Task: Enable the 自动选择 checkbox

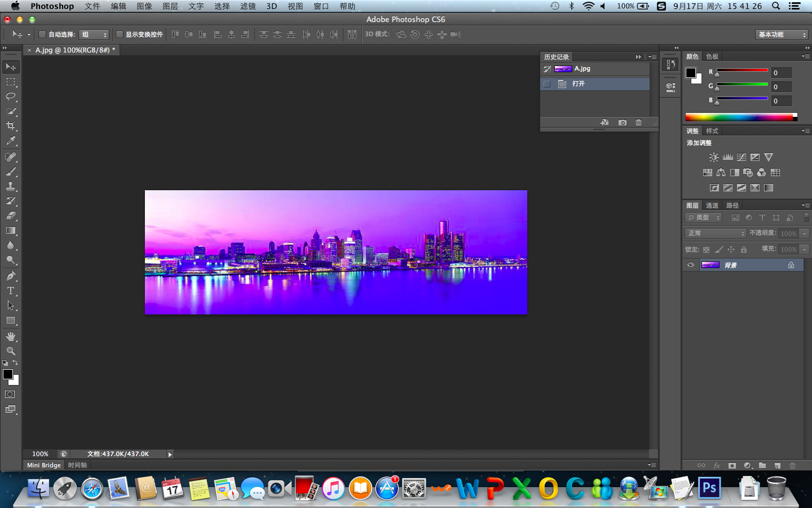Action: point(42,34)
